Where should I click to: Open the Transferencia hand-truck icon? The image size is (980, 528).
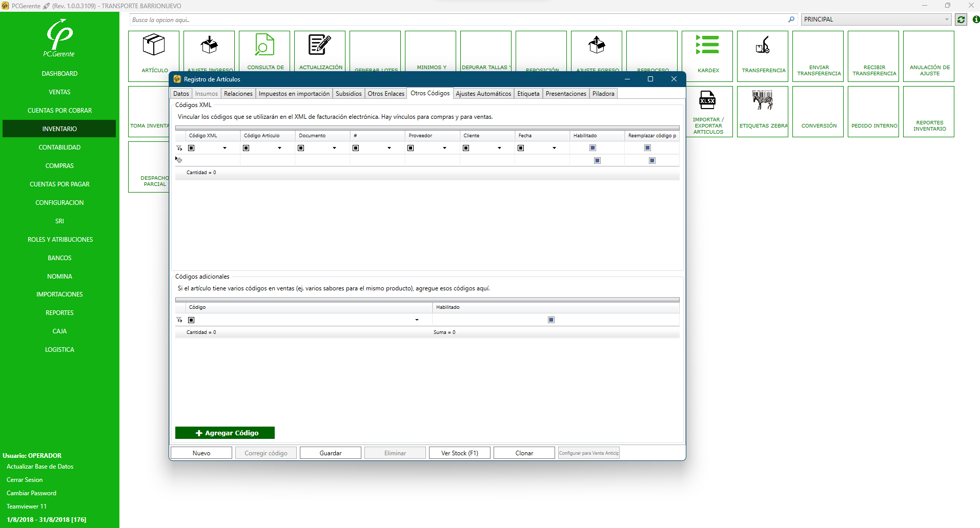click(x=763, y=45)
